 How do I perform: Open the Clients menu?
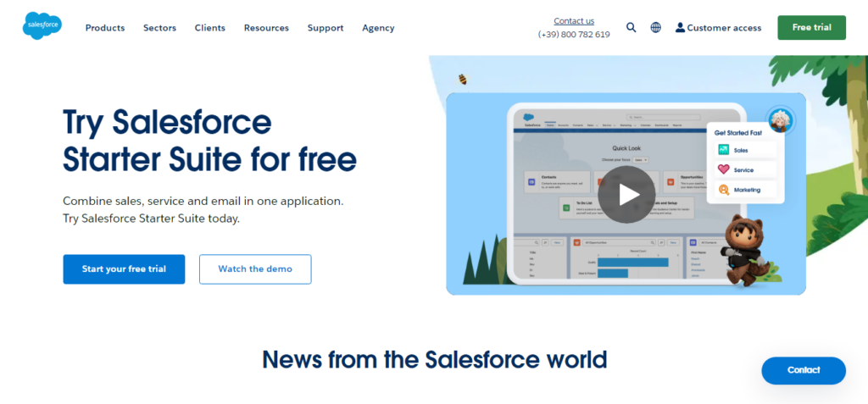pos(210,28)
